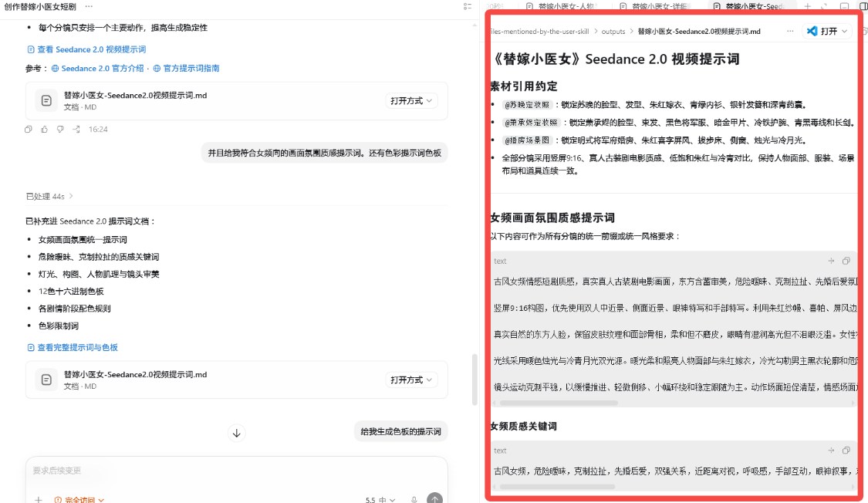Switch to the 替嫁小医女-人物 tab
Viewport: 868px width, 503px height.
(x=561, y=7)
